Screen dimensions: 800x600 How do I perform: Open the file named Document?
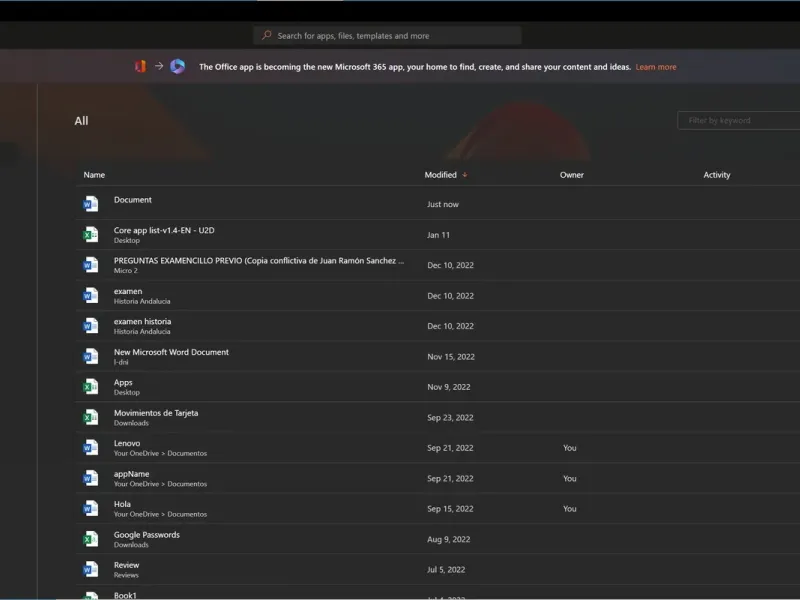click(x=133, y=199)
